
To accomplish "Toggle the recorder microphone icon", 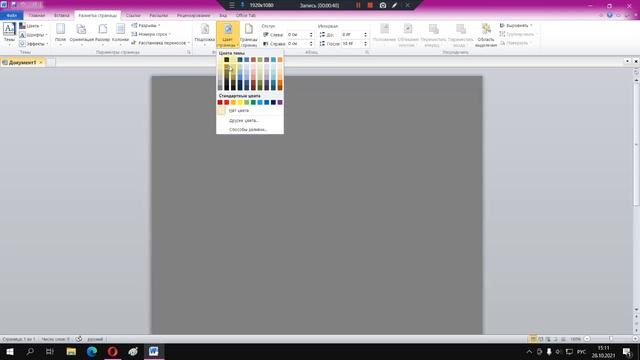I will coord(242,5).
